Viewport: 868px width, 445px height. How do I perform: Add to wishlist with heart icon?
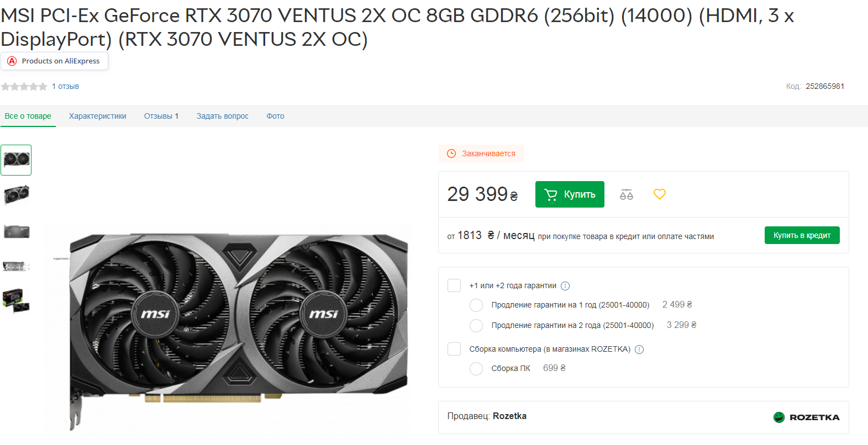(660, 194)
